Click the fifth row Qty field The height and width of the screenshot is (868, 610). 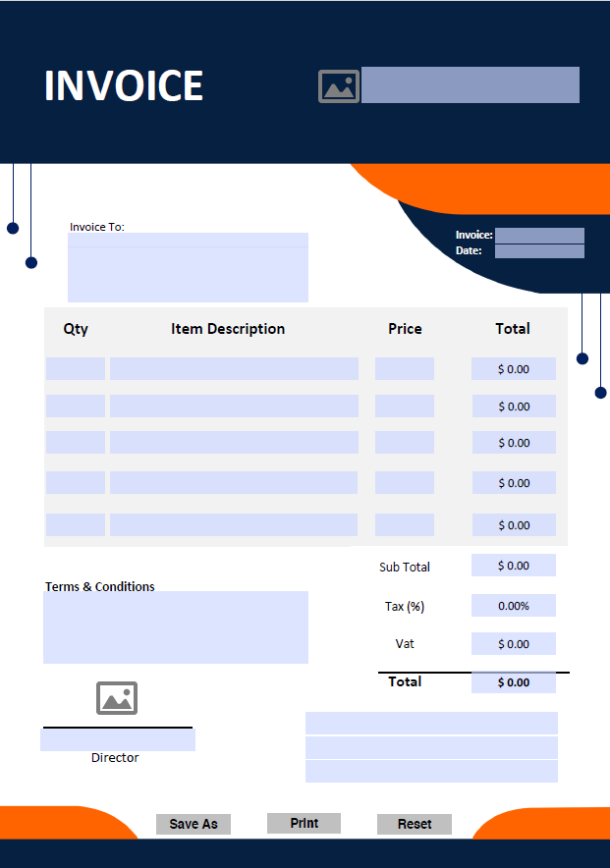point(76,525)
